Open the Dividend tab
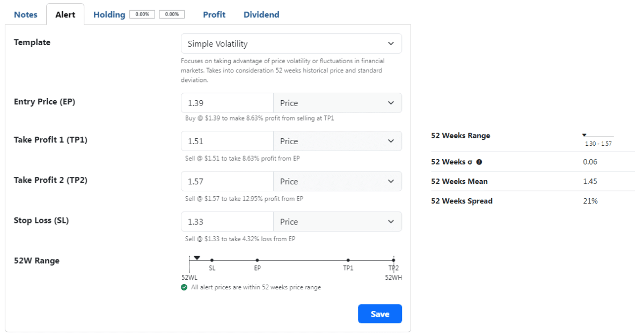Screen dimensions: 644x336 tap(261, 14)
